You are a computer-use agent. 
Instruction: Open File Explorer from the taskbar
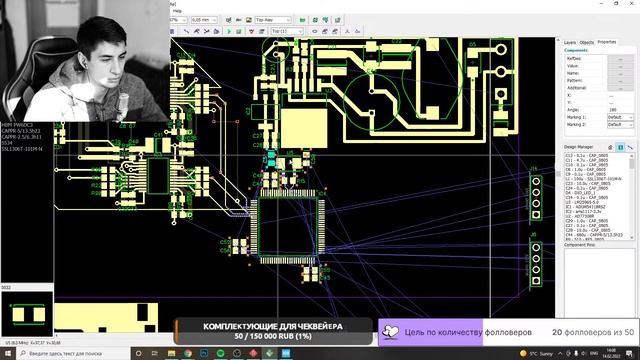171,353
